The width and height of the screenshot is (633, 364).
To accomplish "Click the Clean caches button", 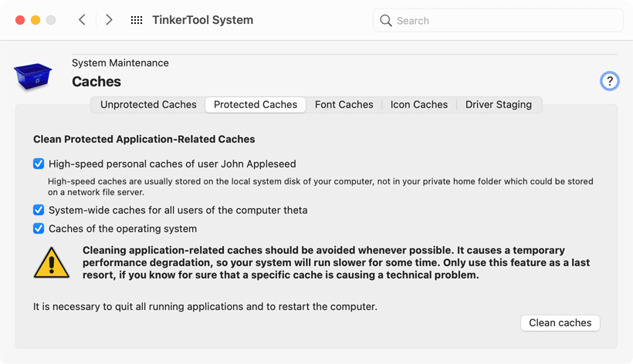I will coord(560,323).
